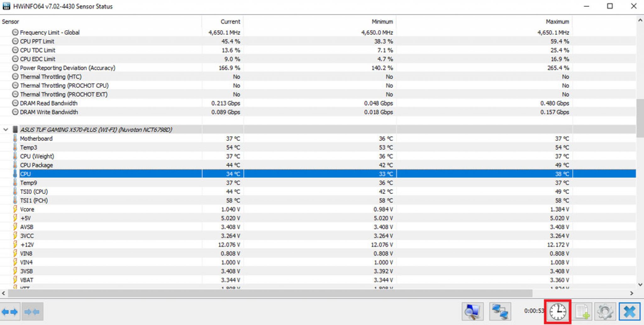644x325 pixels.
Task: Select the CPU (Weight) row
Action: click(318, 156)
